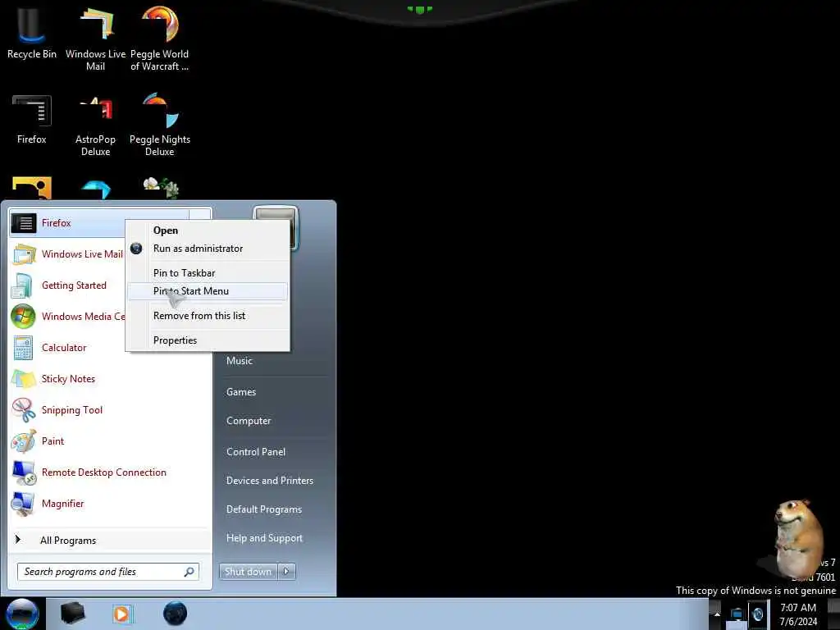Open Music from Start menu
Viewport: 840px width, 630px height.
pyautogui.click(x=240, y=361)
